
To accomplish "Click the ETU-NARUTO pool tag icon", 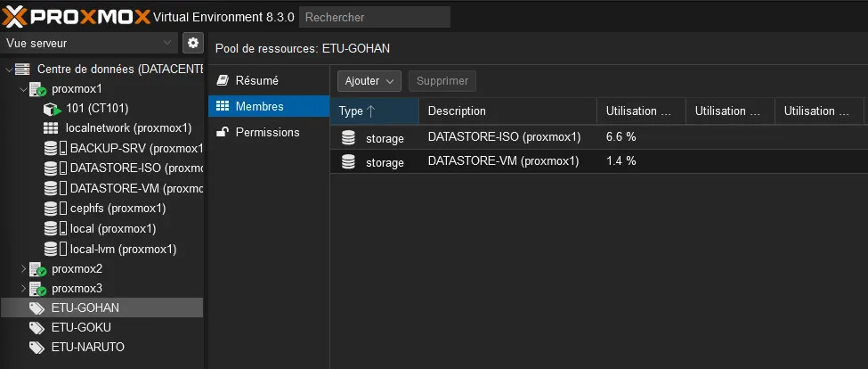I will [x=37, y=347].
